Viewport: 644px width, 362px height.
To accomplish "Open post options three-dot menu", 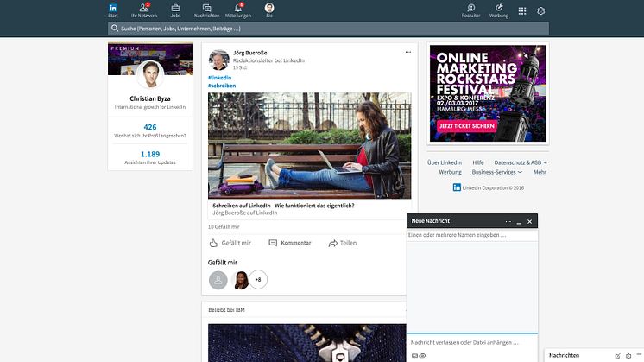I will point(407,52).
